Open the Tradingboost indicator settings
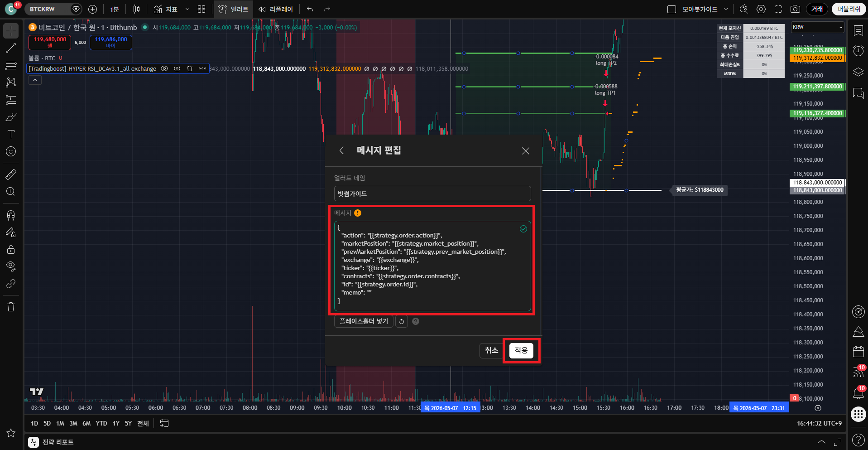Screen dimensions: 868x450 pos(177,68)
